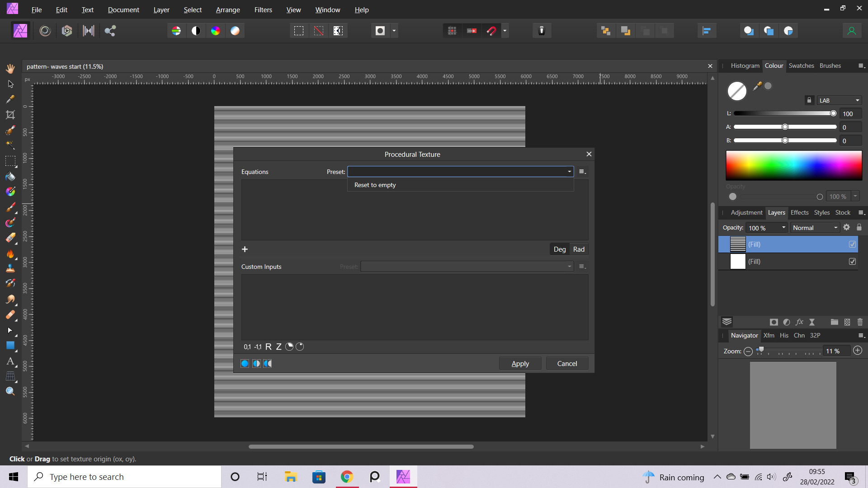Toggle visibility of selected (Fill) layer

tap(852, 244)
